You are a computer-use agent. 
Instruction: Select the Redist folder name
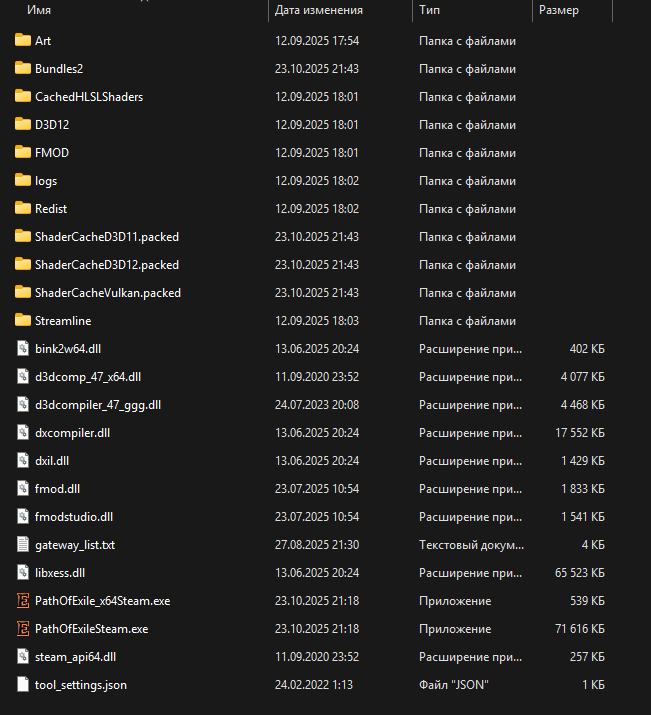pyautogui.click(x=51, y=209)
